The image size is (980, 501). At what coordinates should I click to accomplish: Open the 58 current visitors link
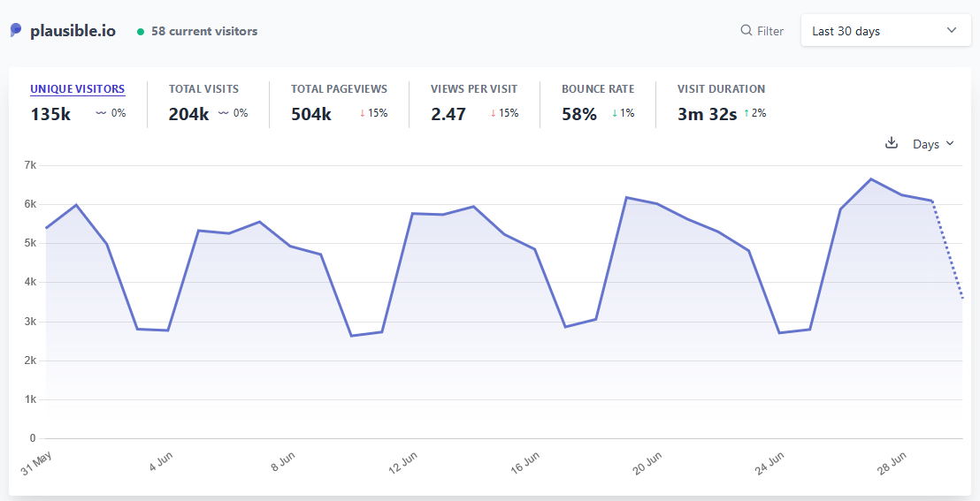click(204, 32)
